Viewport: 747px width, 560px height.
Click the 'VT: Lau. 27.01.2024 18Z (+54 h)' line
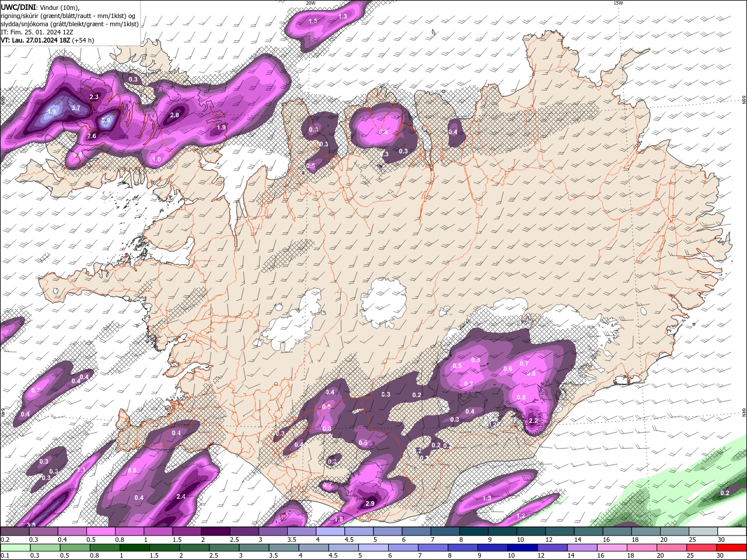point(47,40)
